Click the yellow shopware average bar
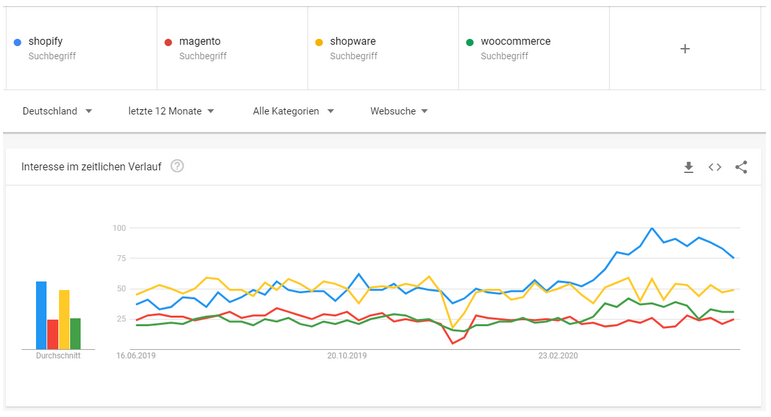The width and height of the screenshot is (771, 417). point(64,318)
